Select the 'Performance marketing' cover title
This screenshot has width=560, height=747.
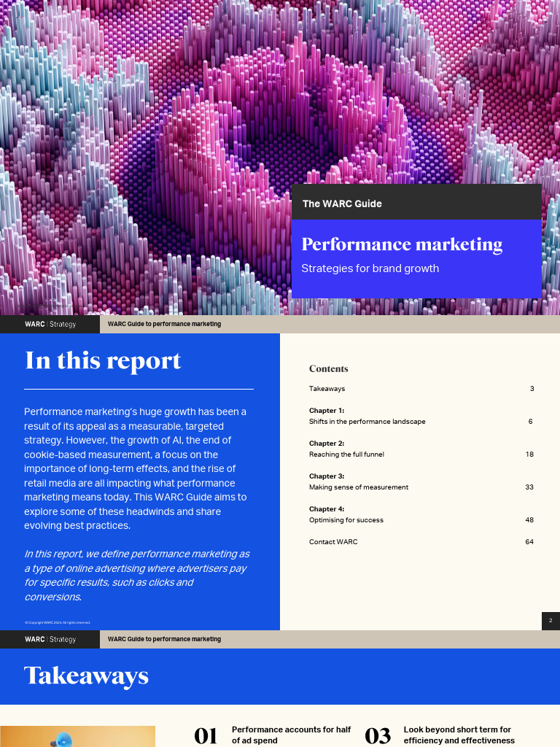tap(402, 244)
